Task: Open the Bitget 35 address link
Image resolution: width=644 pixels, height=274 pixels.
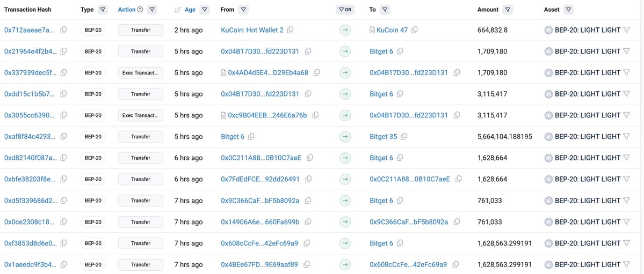Action: pyautogui.click(x=383, y=137)
